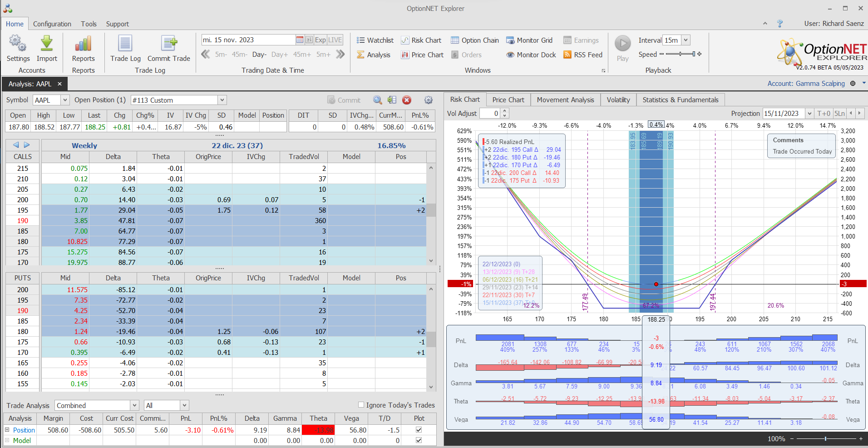Open the All filter dropdown
This screenshot has width=868, height=448.
(184, 405)
